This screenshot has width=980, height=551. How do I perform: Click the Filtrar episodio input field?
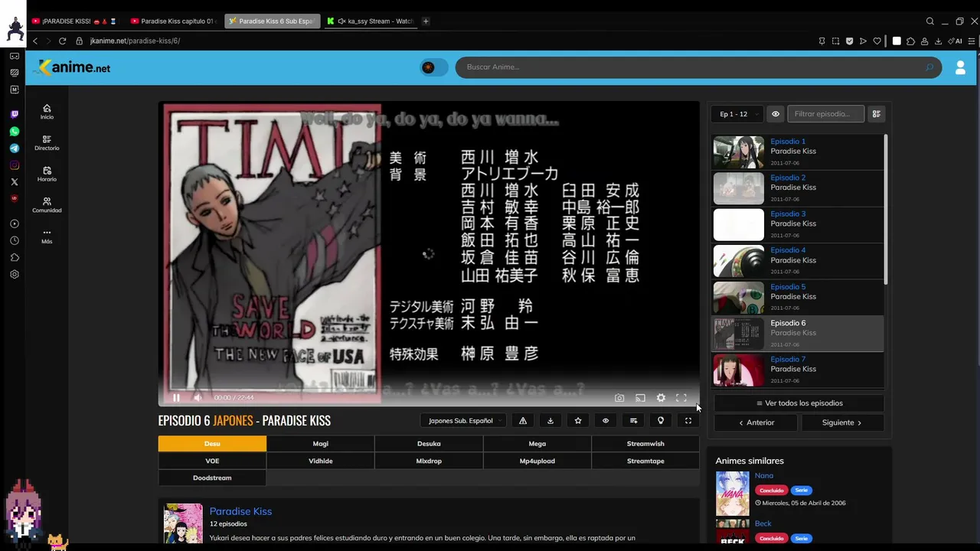pyautogui.click(x=826, y=114)
